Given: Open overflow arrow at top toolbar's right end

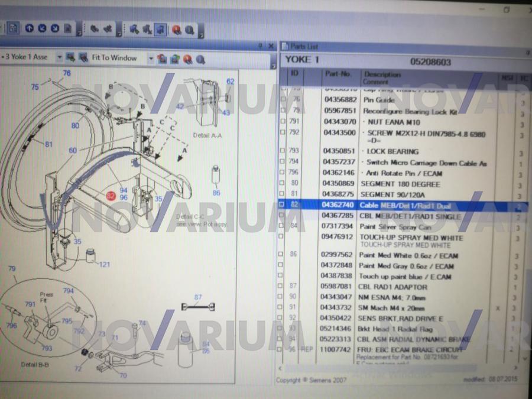Looking at the screenshot, I should click(201, 35).
